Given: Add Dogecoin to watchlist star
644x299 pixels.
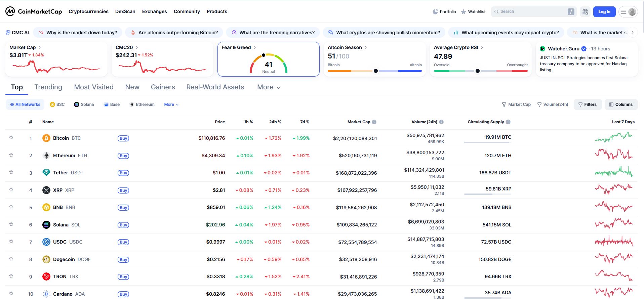Looking at the screenshot, I should click(11, 259).
